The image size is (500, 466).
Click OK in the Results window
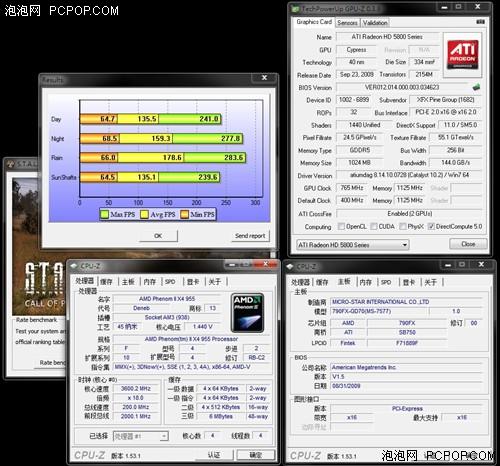[x=158, y=236]
